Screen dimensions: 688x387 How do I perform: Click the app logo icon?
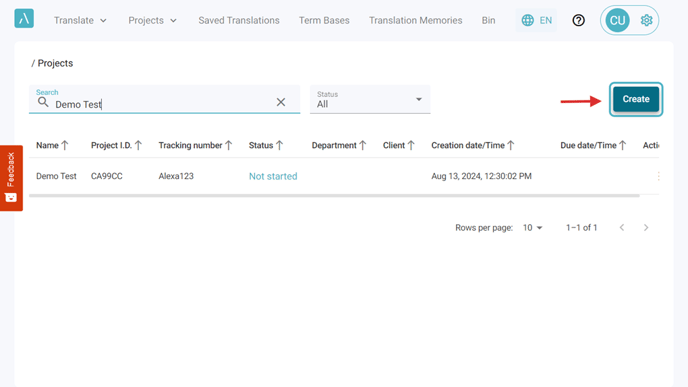coord(24,18)
